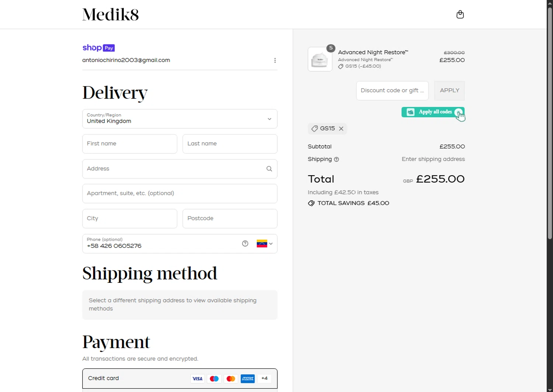Click the Enter shipping address text

coord(433,159)
